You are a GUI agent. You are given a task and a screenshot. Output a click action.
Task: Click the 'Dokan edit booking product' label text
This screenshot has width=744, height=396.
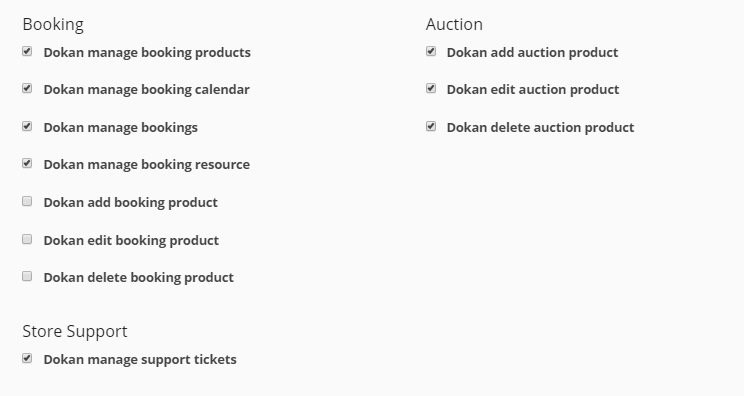(131, 240)
